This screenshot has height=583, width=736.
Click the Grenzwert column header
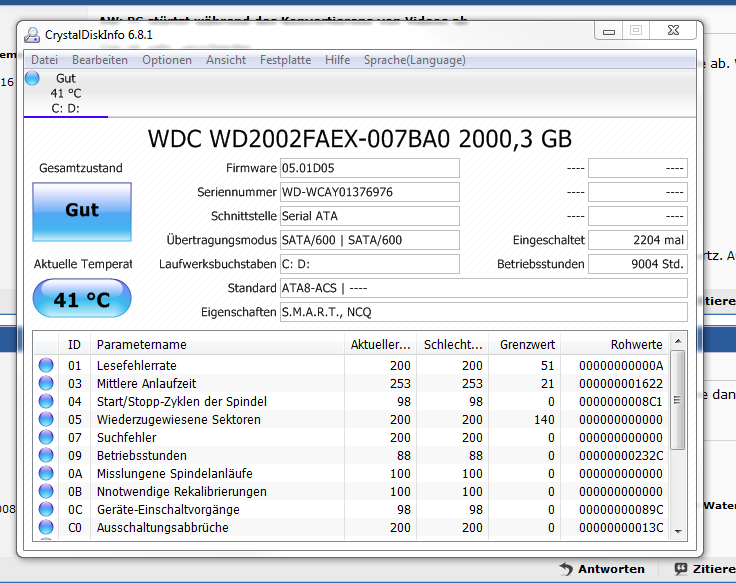pyautogui.click(x=525, y=345)
